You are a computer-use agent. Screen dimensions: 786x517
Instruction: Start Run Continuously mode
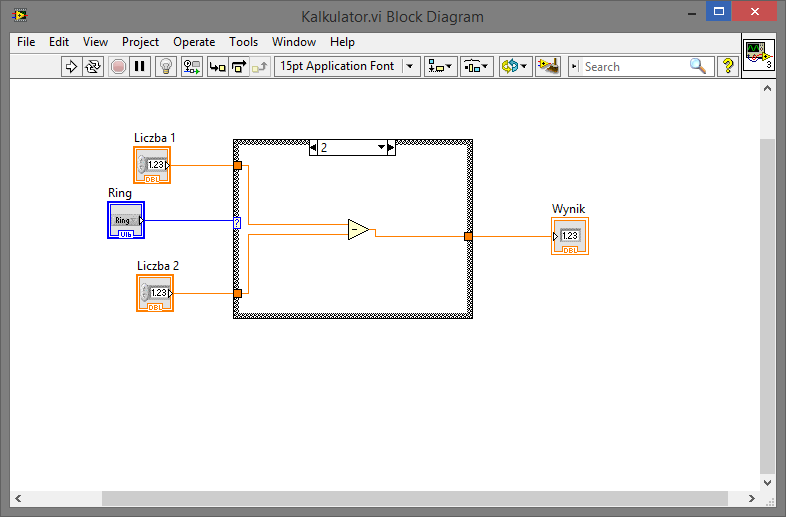93,67
